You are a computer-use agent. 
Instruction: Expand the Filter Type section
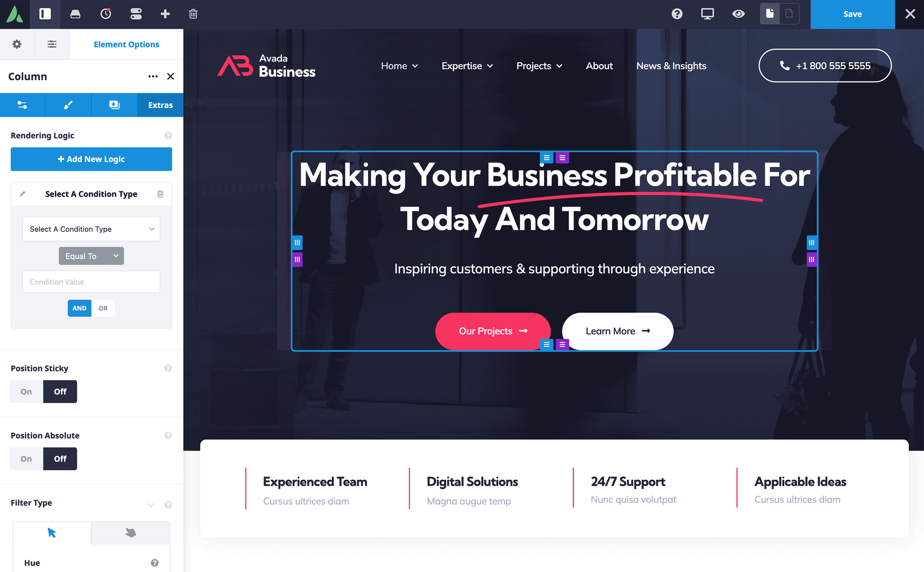pyautogui.click(x=151, y=504)
